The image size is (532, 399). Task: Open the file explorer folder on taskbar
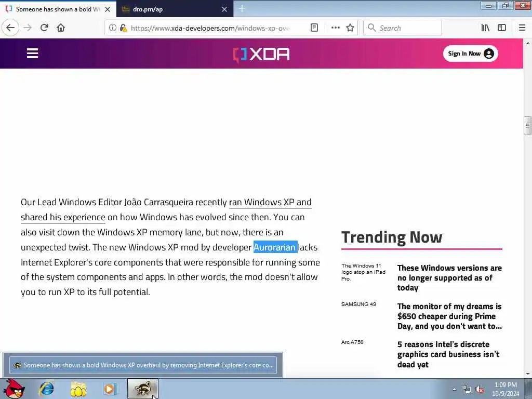pos(78,389)
